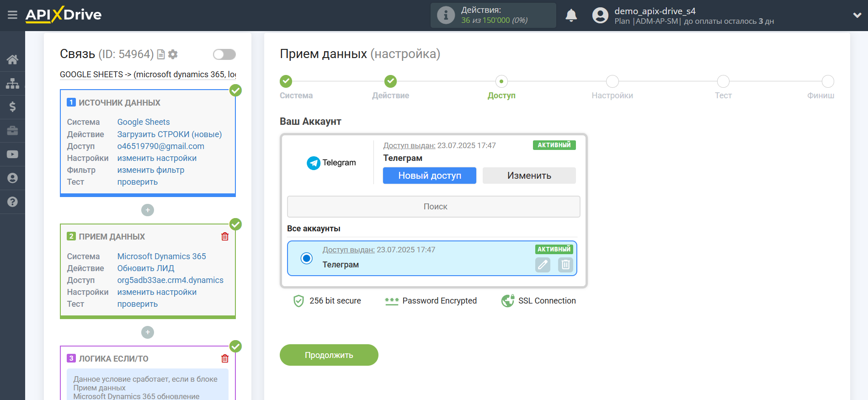Copy connection via document icon
Image resolution: width=868 pixels, height=400 pixels.
161,54
